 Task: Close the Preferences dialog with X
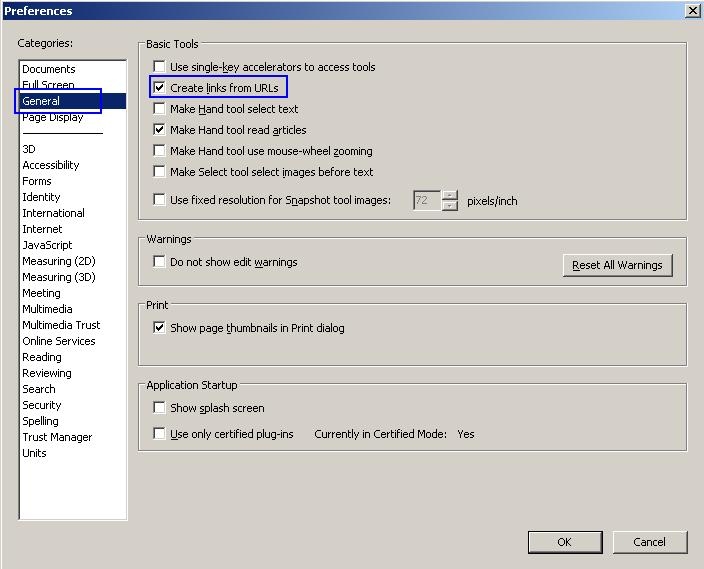[x=692, y=11]
